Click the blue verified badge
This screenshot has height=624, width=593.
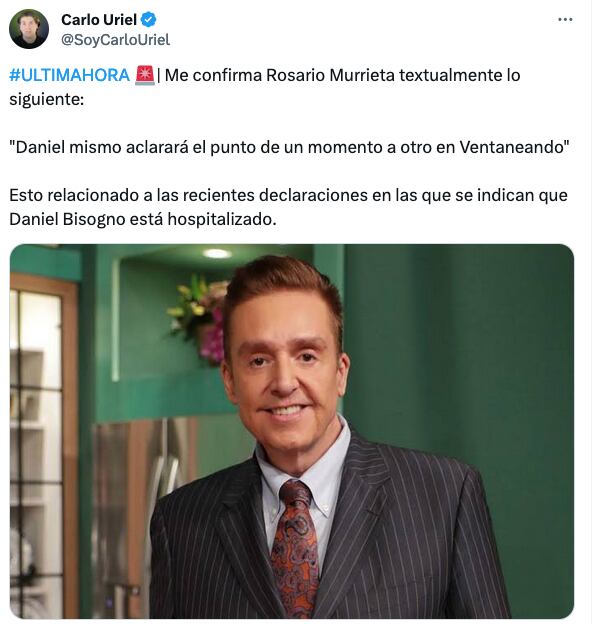click(149, 20)
